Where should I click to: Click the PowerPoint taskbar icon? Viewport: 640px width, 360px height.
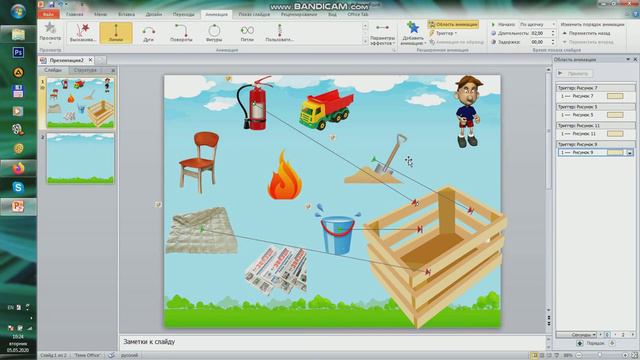[x=18, y=207]
